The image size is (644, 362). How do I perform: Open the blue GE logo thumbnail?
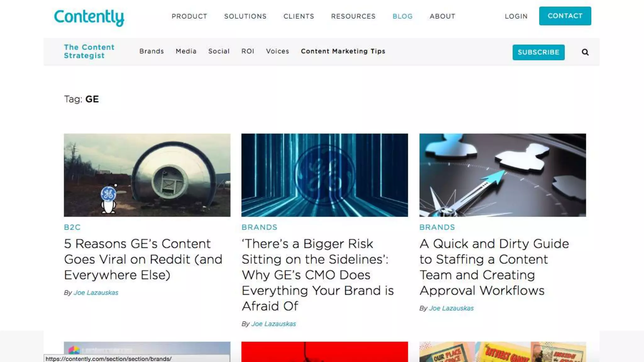[x=325, y=175]
